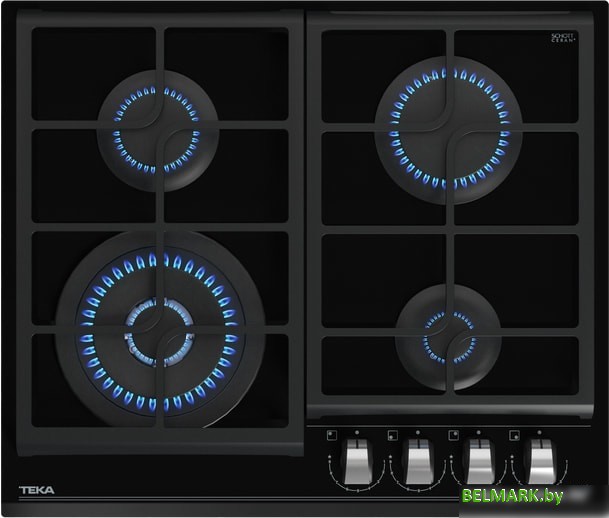The width and height of the screenshot is (609, 518).
Task: Click the off-position dot above first knob
Action: point(357,434)
